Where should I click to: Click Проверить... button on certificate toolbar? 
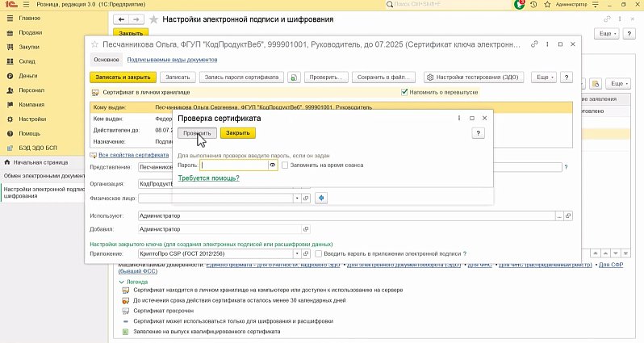tap(326, 77)
